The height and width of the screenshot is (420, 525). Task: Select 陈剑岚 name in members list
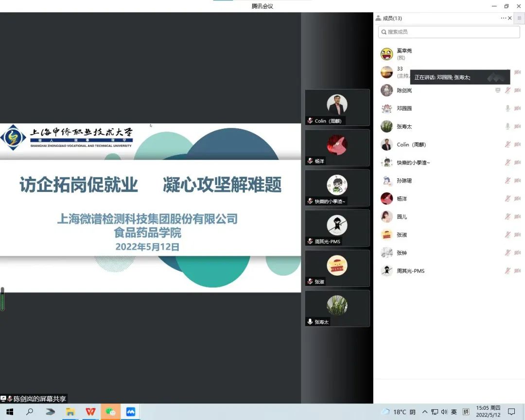pos(404,90)
